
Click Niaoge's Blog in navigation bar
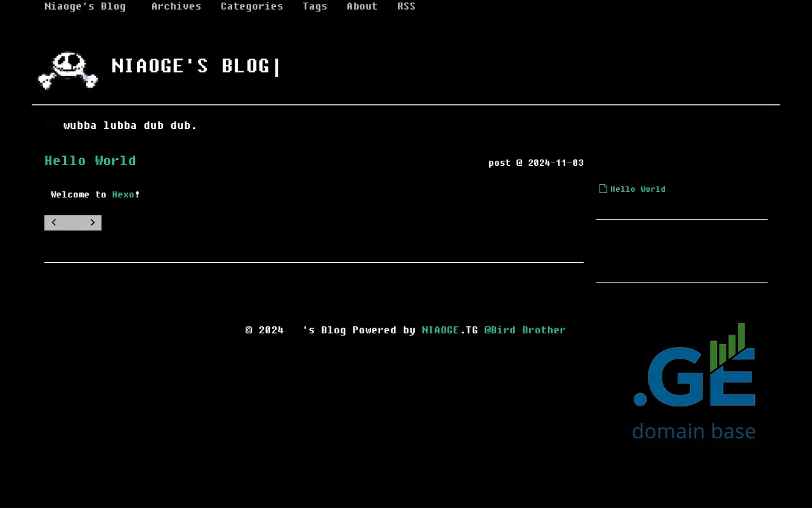(85, 6)
